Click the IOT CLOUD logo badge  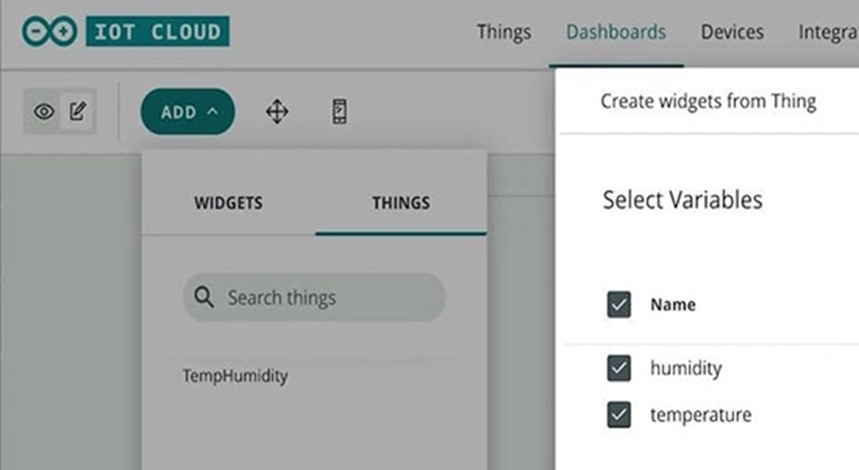pos(157,31)
